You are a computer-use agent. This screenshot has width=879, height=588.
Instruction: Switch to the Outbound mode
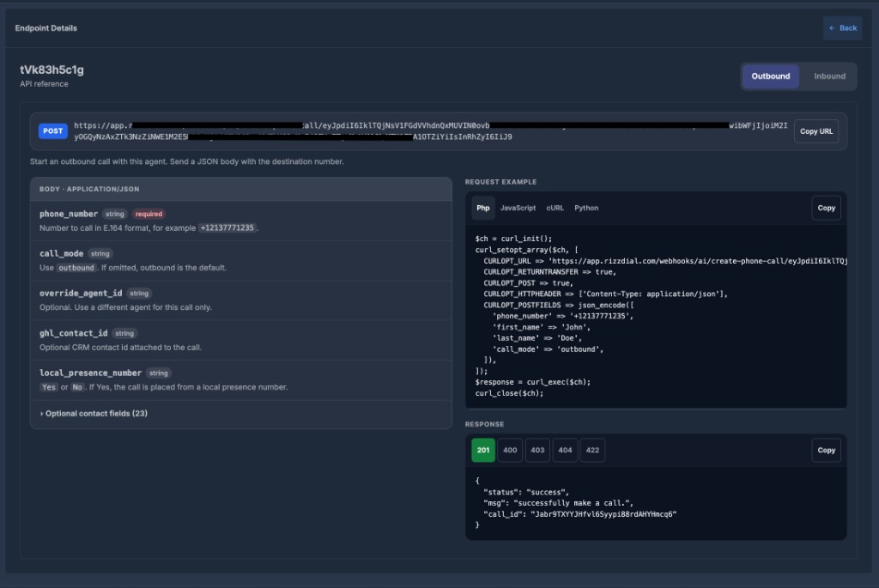pyautogui.click(x=770, y=76)
